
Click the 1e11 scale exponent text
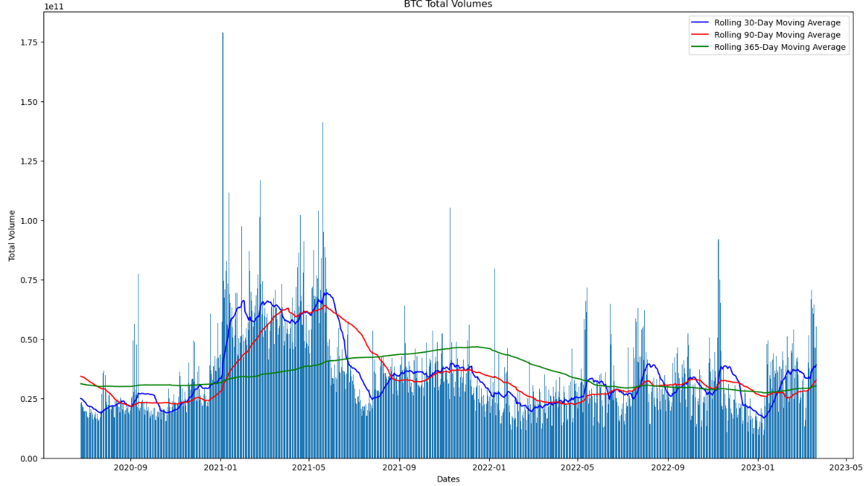pyautogui.click(x=54, y=7)
